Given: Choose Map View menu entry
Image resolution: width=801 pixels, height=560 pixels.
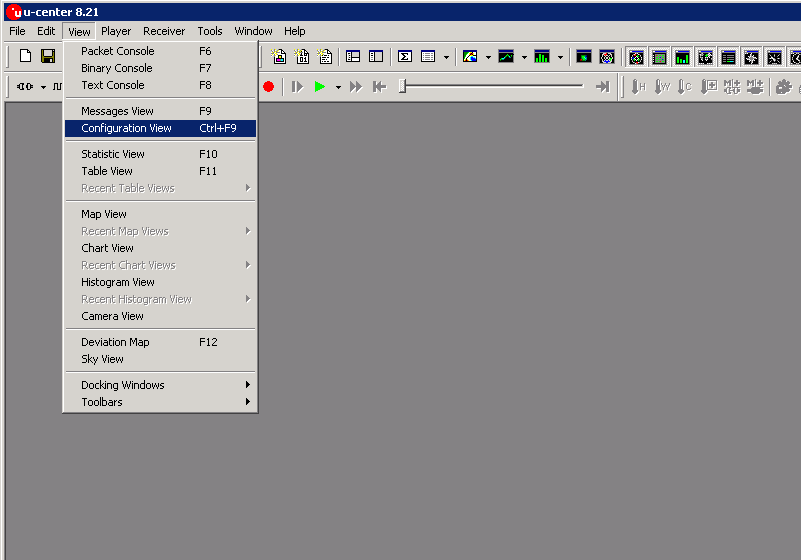Looking at the screenshot, I should (x=160, y=214).
